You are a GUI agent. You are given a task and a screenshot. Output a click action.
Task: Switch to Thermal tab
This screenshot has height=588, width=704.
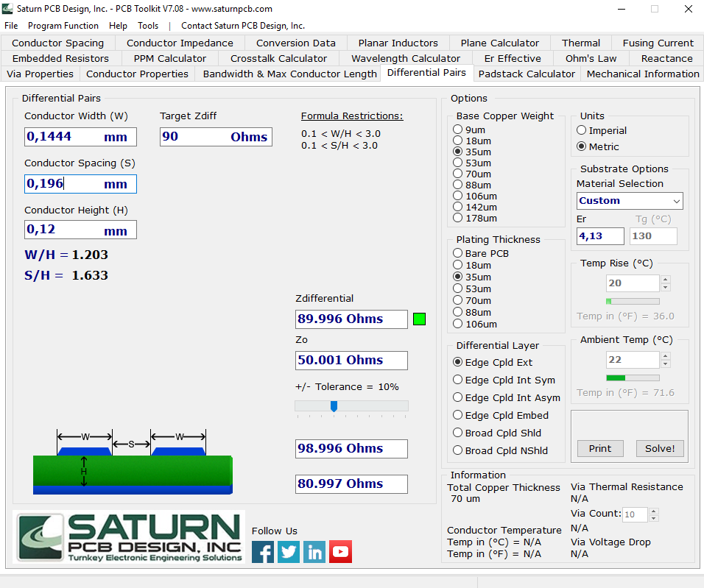(x=581, y=43)
